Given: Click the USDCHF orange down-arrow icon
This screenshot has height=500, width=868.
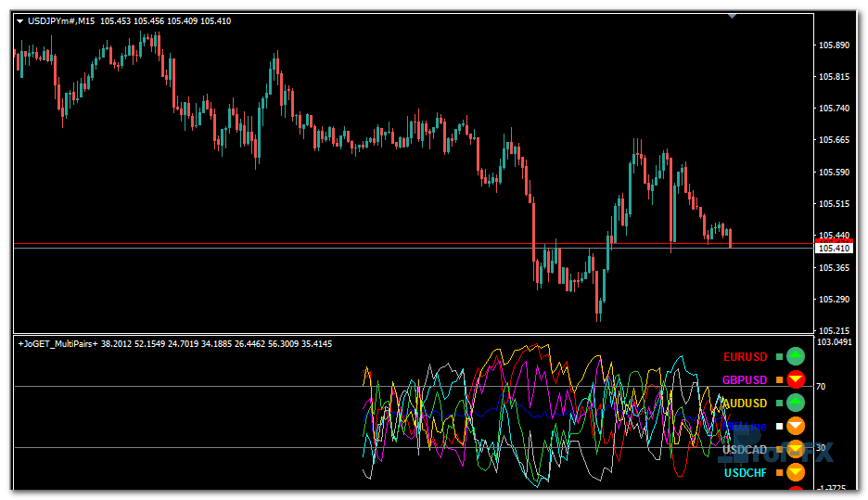Looking at the screenshot, I should (x=795, y=472).
